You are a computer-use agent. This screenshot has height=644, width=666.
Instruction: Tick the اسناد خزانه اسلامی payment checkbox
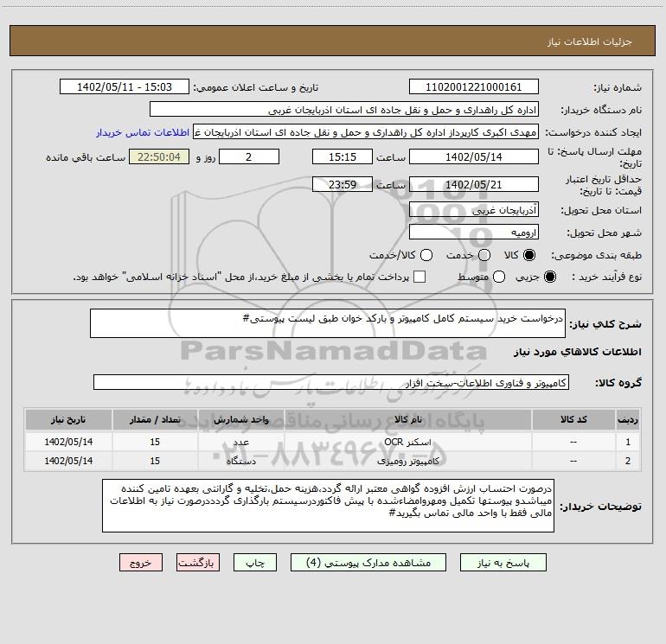tap(419, 277)
